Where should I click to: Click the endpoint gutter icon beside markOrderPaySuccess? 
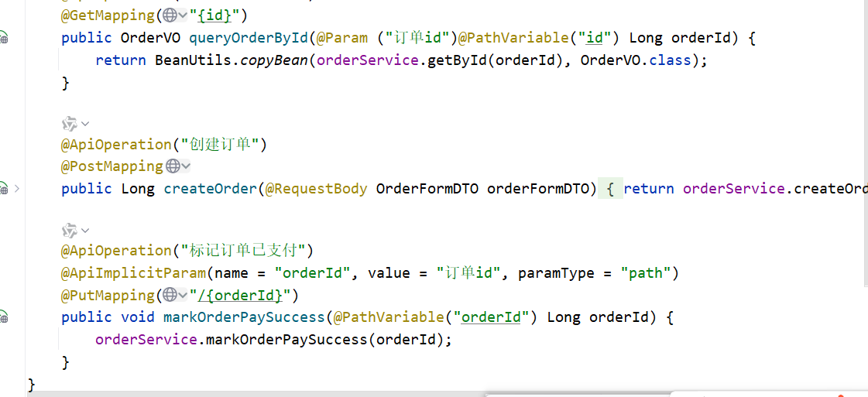[3, 317]
